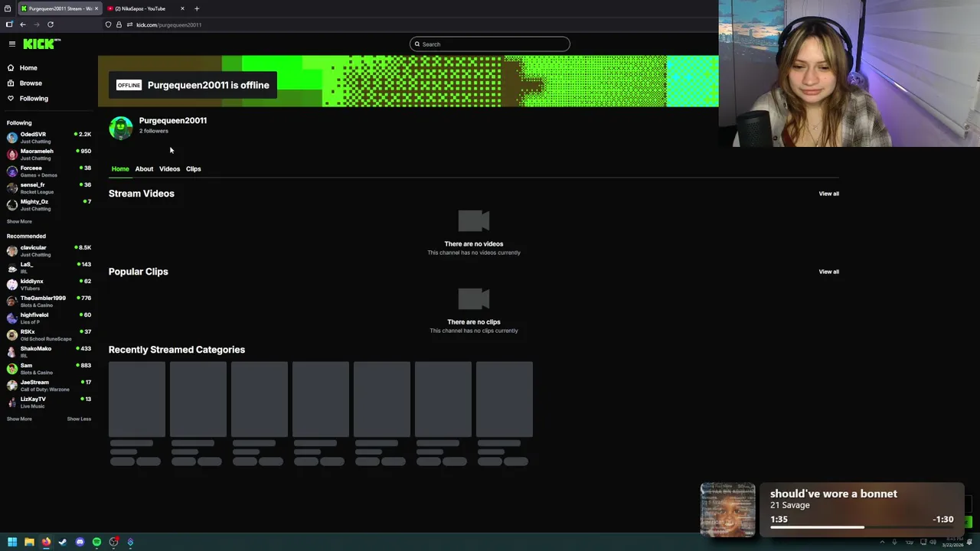Open the Windows Start menu
The height and width of the screenshot is (551, 980).
12,542
